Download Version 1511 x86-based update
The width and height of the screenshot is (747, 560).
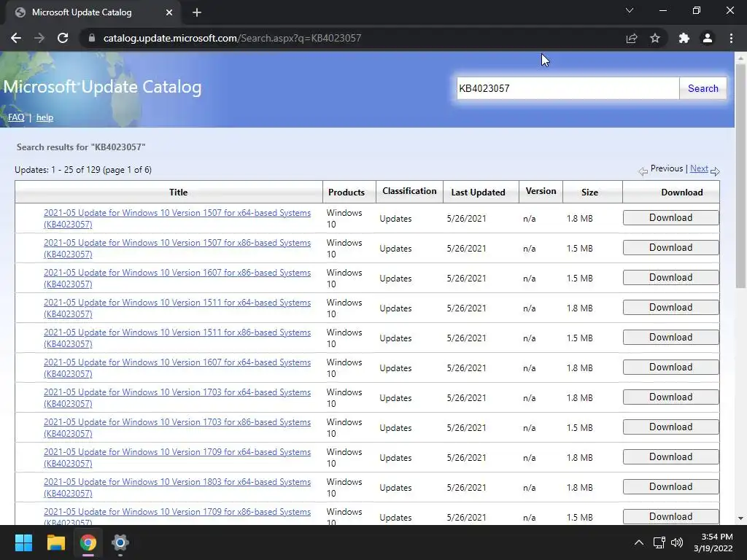[x=671, y=338]
